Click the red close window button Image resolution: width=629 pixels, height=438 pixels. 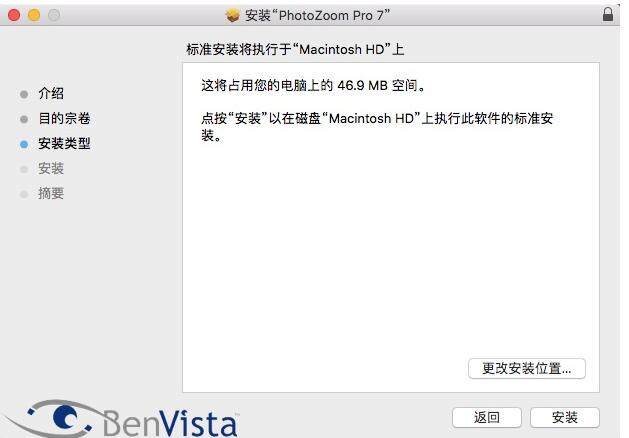click(14, 15)
